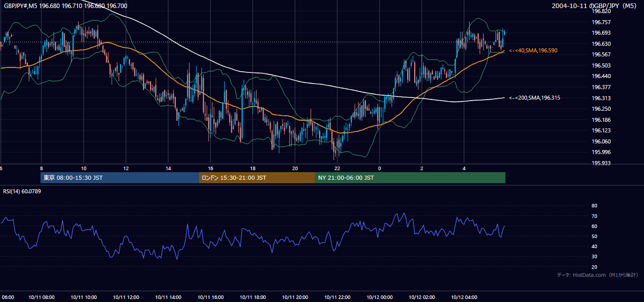Click the RSI 60 level label
Viewport: 644px width, 302px height.
point(594,226)
